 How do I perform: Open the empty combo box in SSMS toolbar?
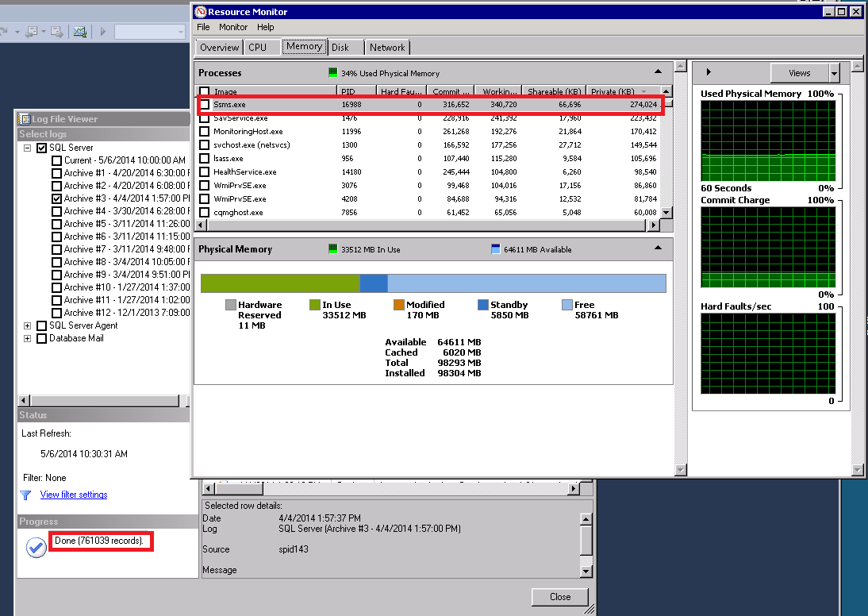[x=150, y=32]
